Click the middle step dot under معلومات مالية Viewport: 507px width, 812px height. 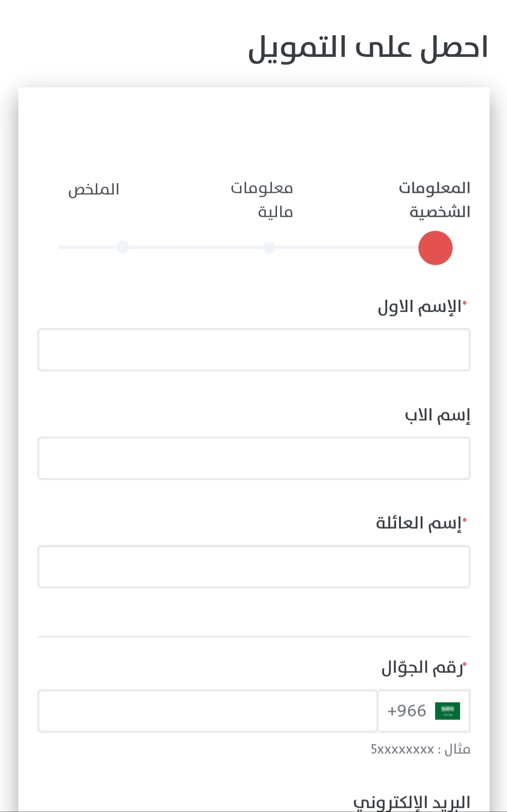[269, 248]
